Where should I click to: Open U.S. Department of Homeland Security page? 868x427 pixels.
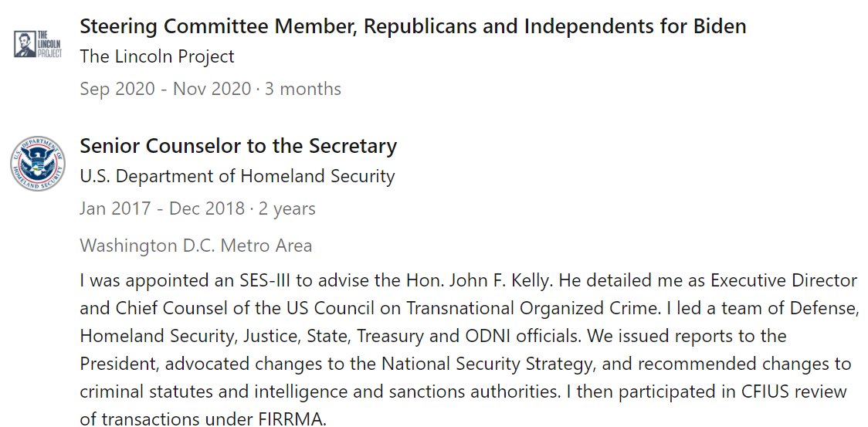click(x=237, y=177)
